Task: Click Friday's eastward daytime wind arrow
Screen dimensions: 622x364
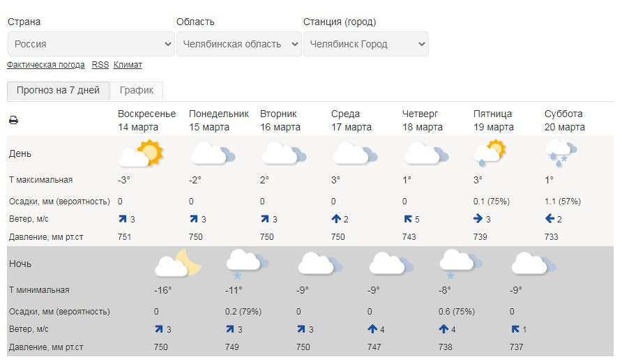Action: pyautogui.click(x=478, y=218)
